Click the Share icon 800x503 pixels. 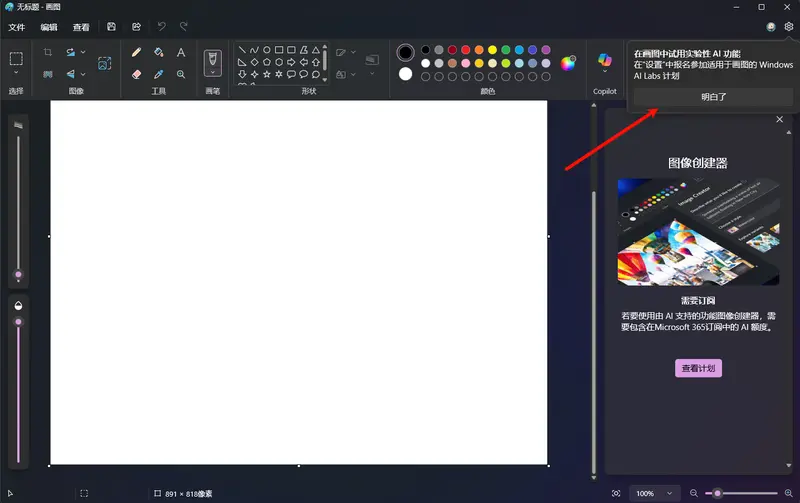136,27
